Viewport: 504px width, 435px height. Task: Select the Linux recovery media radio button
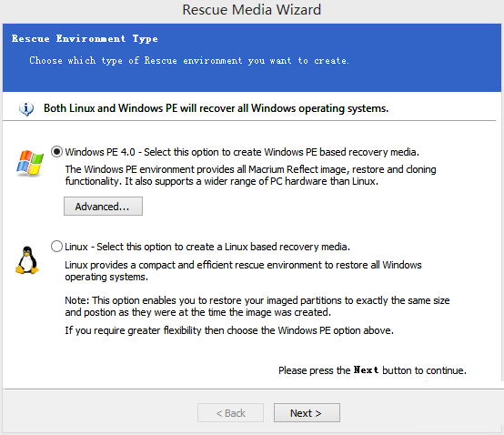click(56, 247)
